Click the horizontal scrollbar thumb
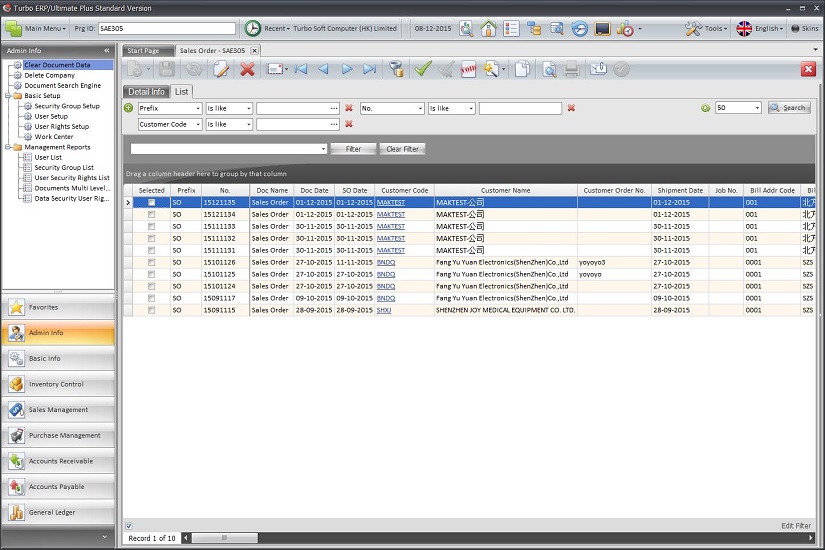825x550 pixels. pyautogui.click(x=225, y=538)
